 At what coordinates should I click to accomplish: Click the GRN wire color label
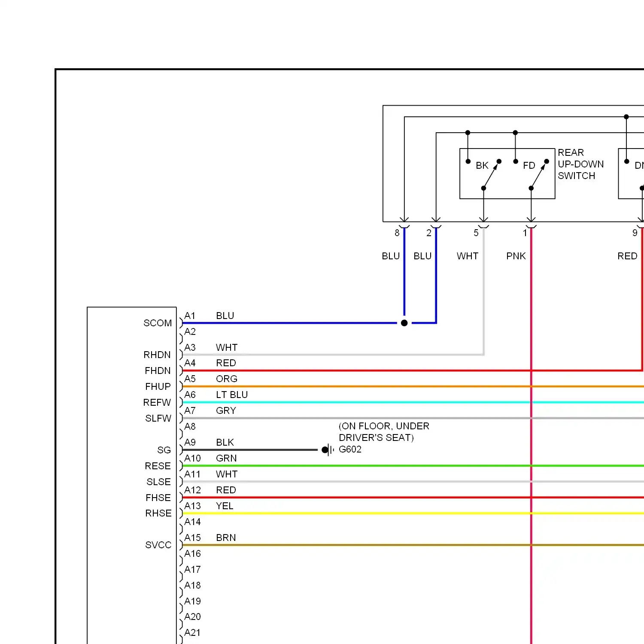click(226, 458)
